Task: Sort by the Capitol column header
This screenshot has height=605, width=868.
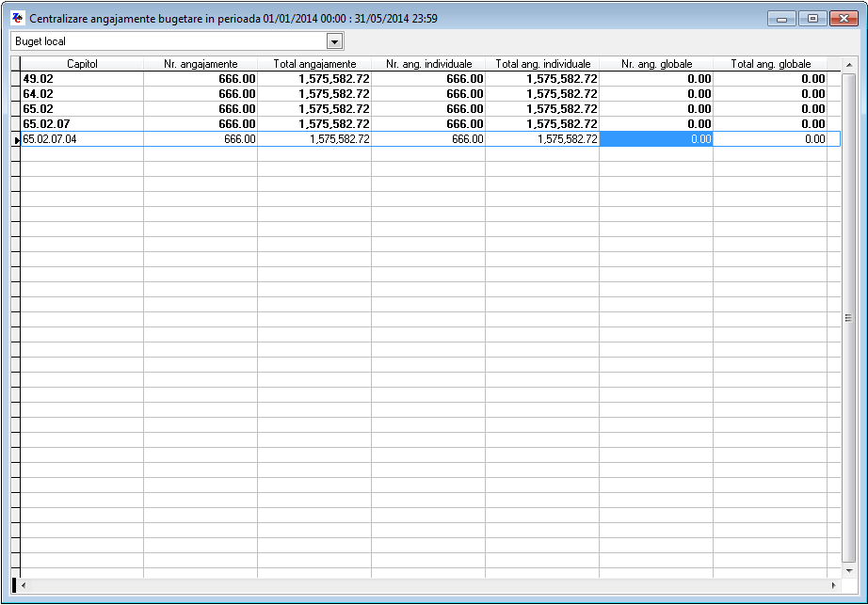Action: tap(82, 64)
